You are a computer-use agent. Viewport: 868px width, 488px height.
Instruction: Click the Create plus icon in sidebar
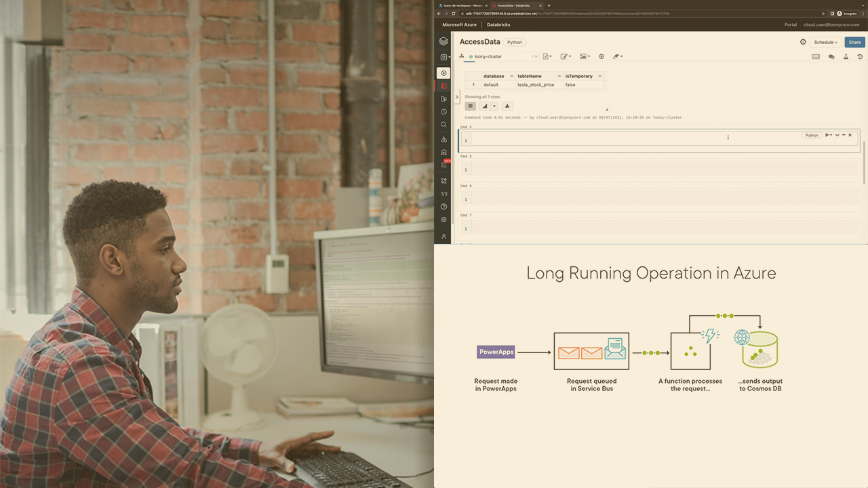click(x=443, y=73)
